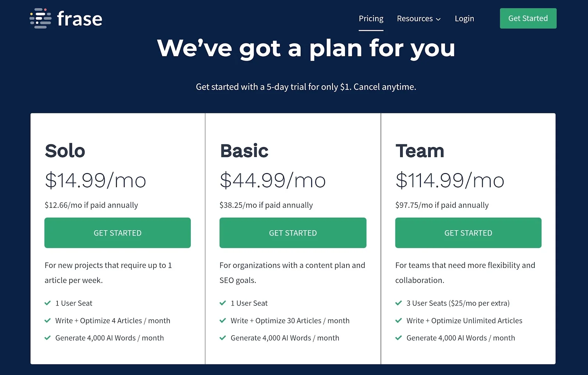Open the Pricing menu item

click(371, 18)
